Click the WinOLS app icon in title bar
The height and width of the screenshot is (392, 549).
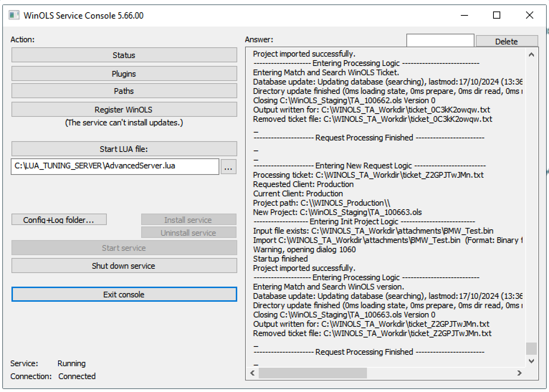14,15
